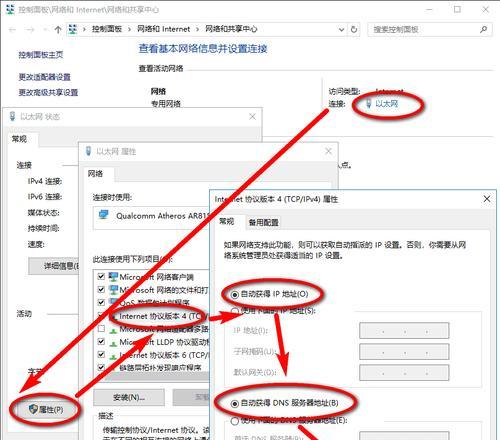This screenshot has height=440, width=500.
Task: Click the 更改适配器设置 link
Action: click(x=44, y=77)
